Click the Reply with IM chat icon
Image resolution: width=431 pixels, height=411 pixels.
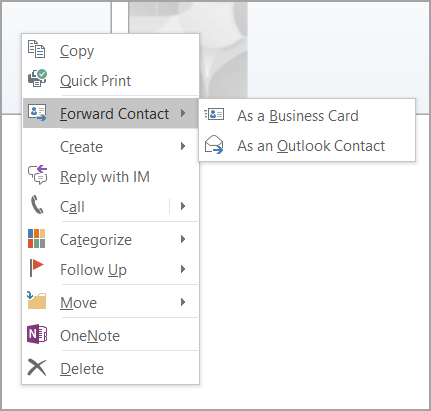click(x=37, y=174)
